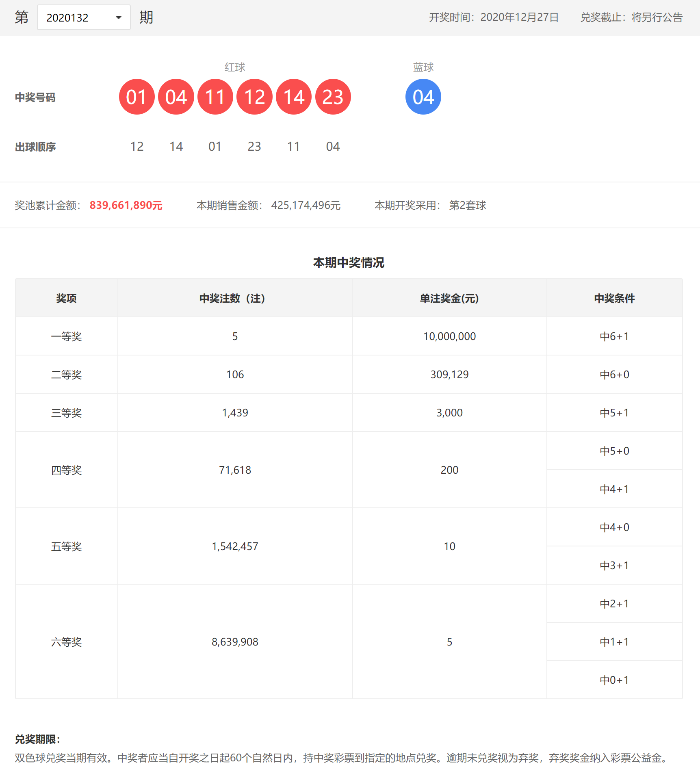Click the first prize amount 10,000,000

click(449, 336)
